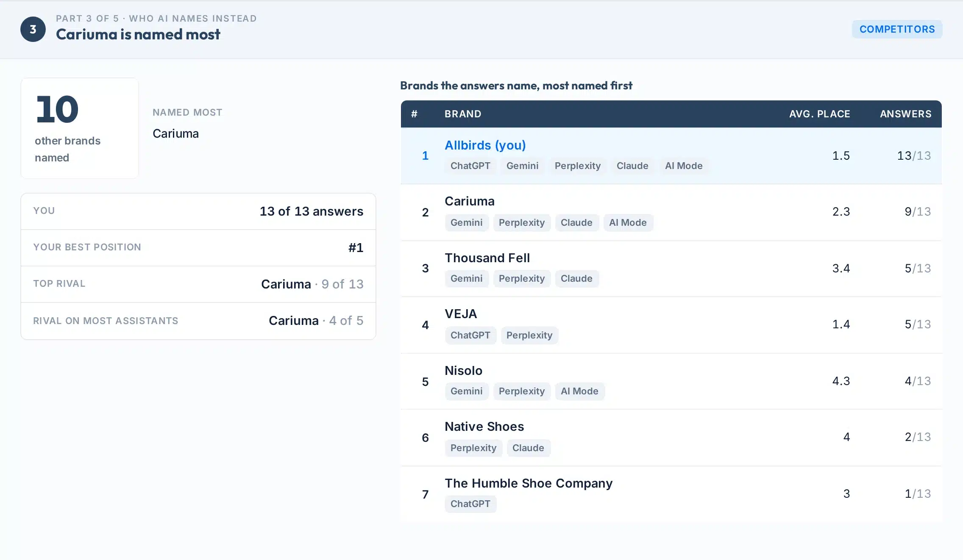Select AI Mode tag under Cariuma
Screen dimensions: 963x560
(x=628, y=223)
